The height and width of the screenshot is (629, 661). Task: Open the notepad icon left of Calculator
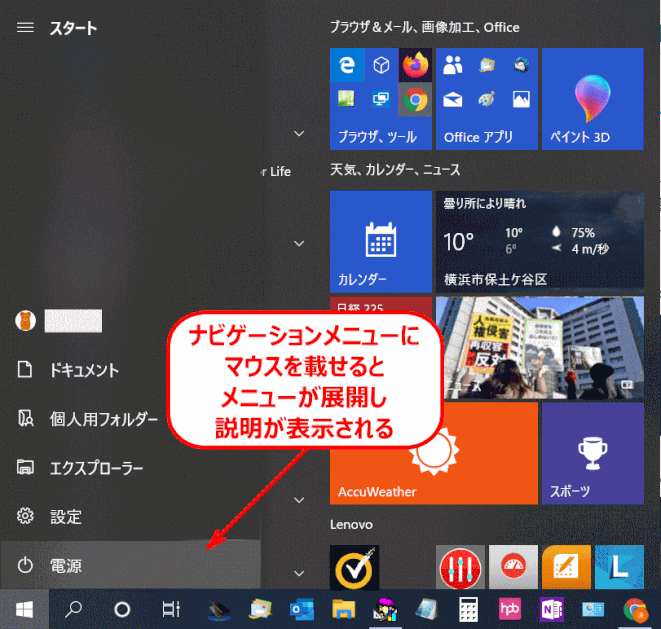pyautogui.click(x=426, y=609)
